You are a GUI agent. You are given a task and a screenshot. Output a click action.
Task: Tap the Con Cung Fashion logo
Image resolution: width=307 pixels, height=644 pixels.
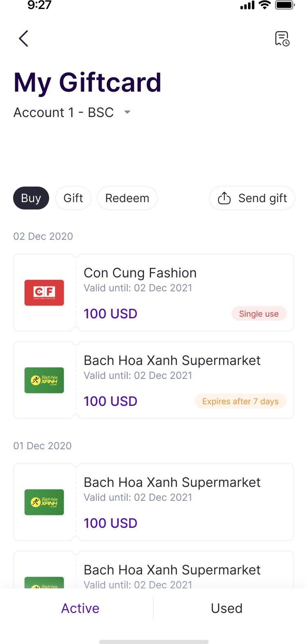click(44, 292)
